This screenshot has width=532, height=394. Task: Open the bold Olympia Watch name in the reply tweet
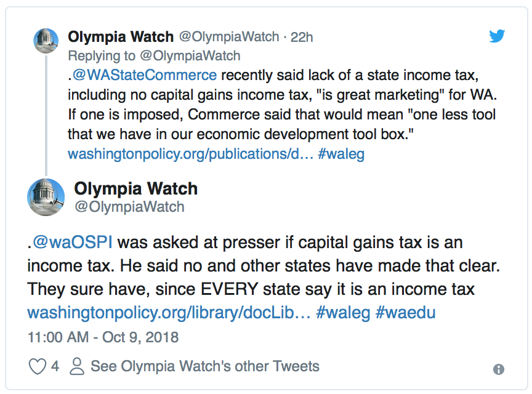121,37
